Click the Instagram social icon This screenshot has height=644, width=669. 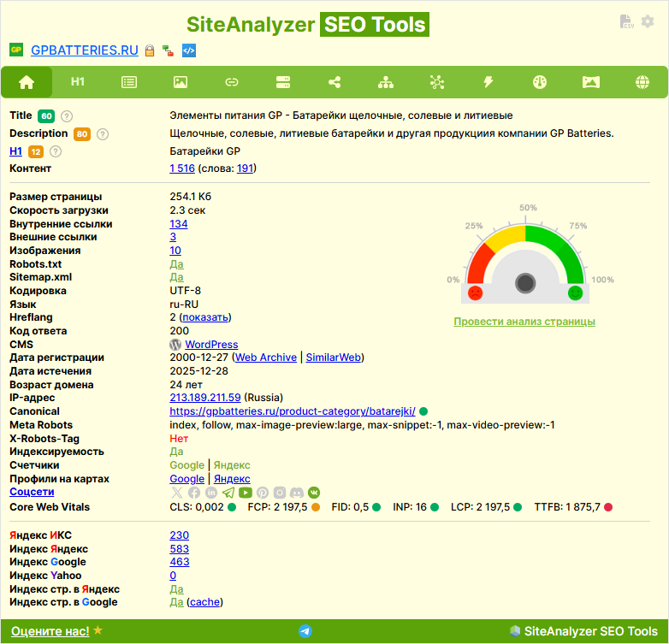(280, 493)
